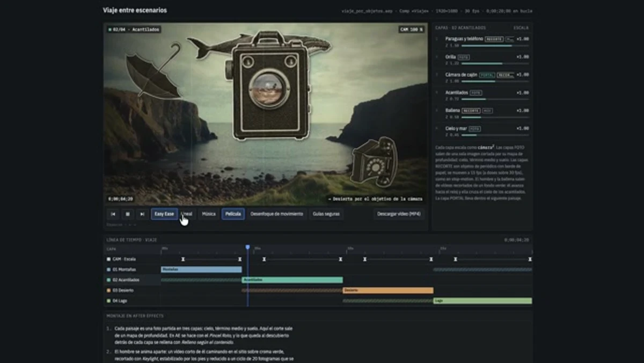This screenshot has width=644, height=363.
Task: Toggle Desenfoque de movimiento
Action: pyautogui.click(x=277, y=214)
